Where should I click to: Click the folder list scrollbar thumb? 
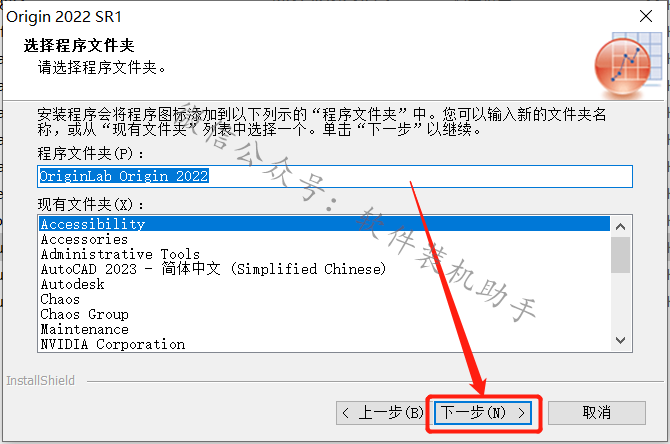tap(621, 255)
